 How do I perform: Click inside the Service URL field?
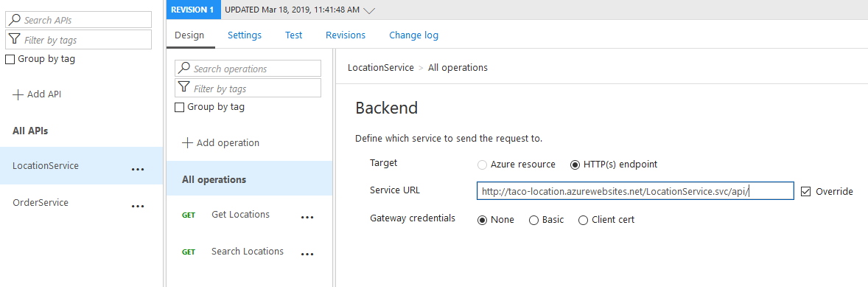point(635,191)
